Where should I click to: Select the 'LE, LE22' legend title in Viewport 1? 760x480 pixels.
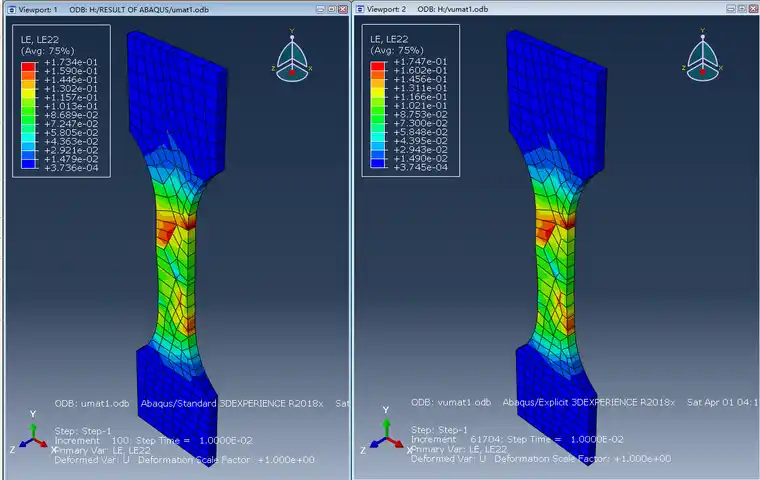[x=40, y=40]
